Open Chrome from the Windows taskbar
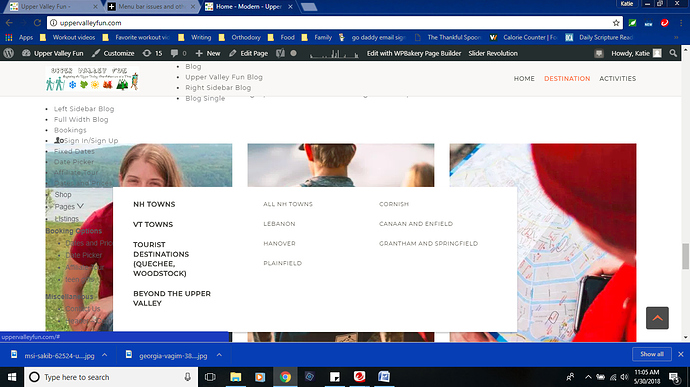 [285, 377]
